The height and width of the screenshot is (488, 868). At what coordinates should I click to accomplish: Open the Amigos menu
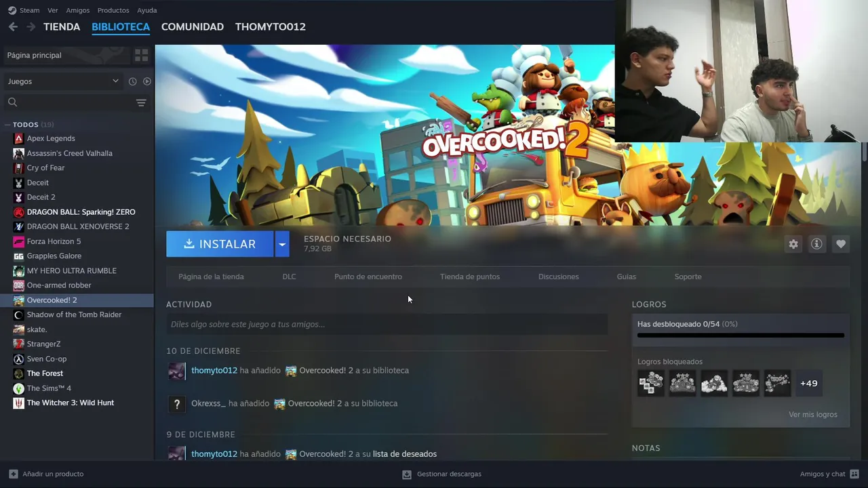tap(78, 10)
